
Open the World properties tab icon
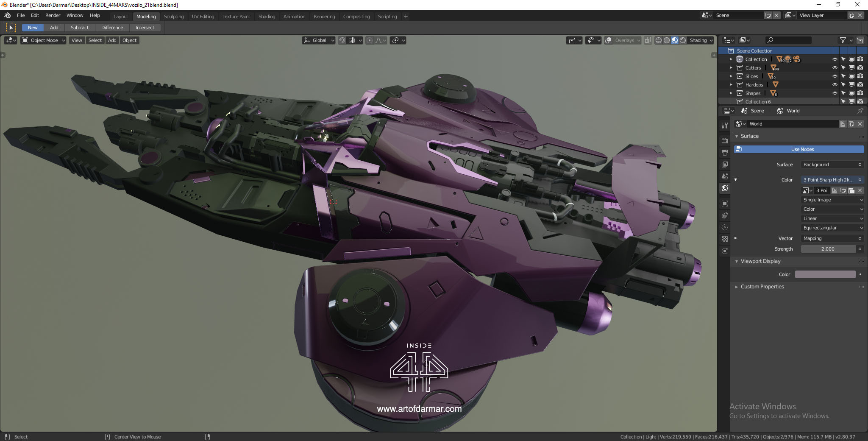coord(725,188)
